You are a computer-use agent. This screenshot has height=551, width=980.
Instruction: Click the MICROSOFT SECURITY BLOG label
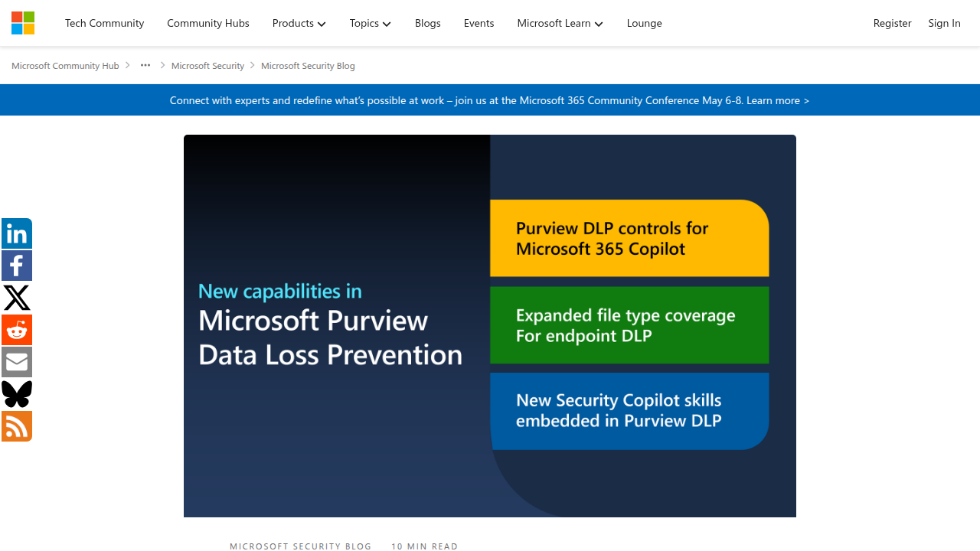click(301, 546)
